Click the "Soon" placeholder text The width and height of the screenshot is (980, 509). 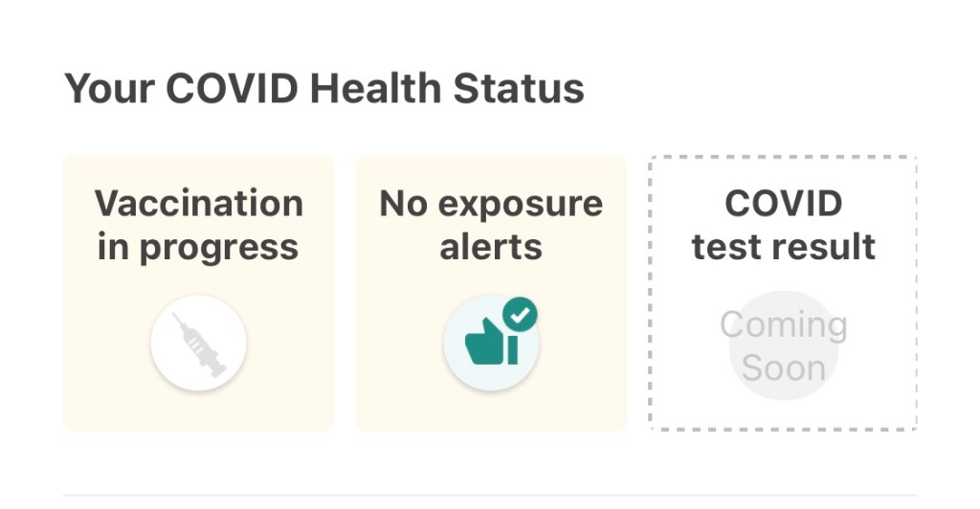(x=784, y=367)
